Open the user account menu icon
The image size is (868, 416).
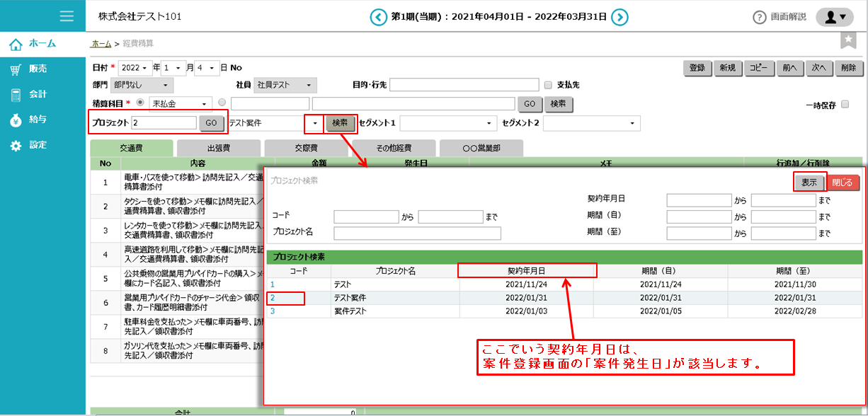pos(835,17)
